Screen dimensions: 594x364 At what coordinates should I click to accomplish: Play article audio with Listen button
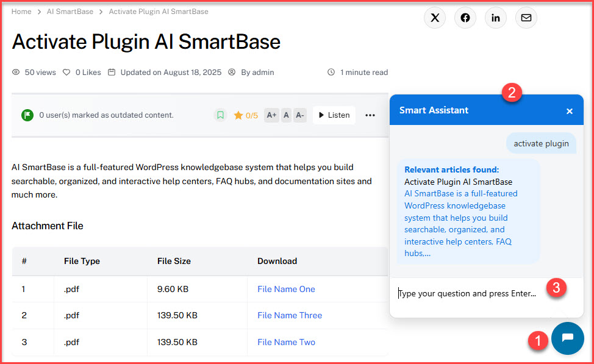coord(334,115)
